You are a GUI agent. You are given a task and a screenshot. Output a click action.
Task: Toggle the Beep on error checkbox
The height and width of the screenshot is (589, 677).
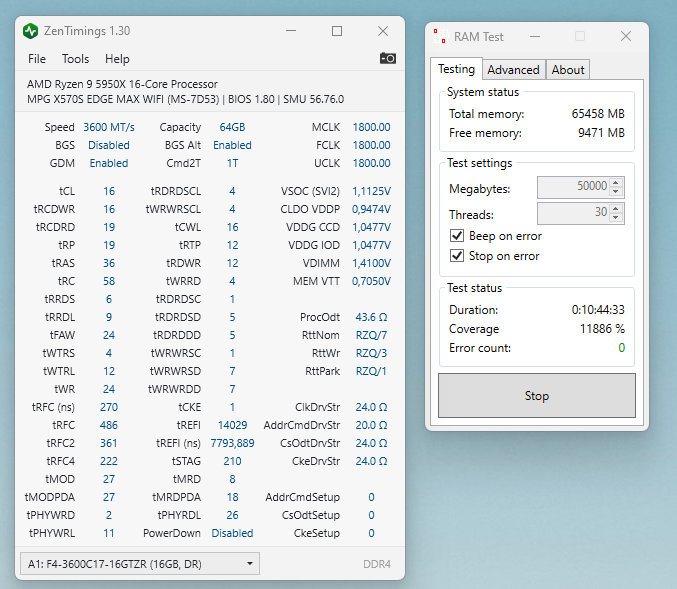point(457,236)
